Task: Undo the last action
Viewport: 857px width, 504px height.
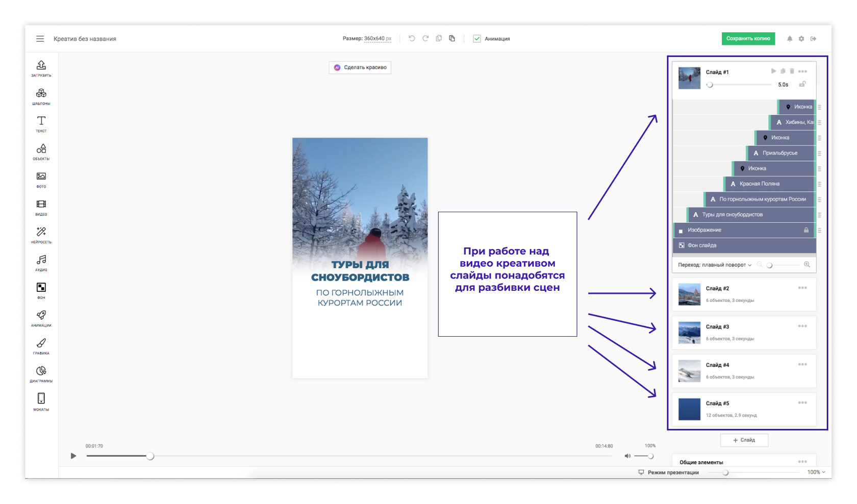Action: (412, 38)
